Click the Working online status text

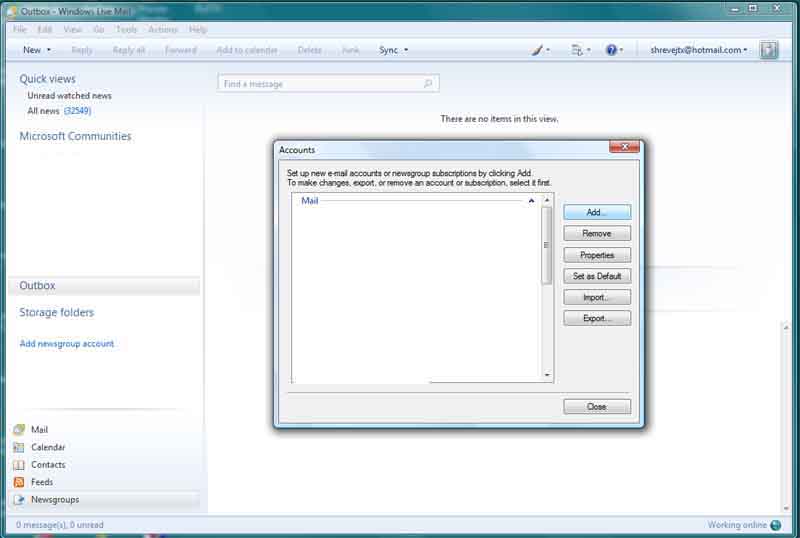point(737,525)
